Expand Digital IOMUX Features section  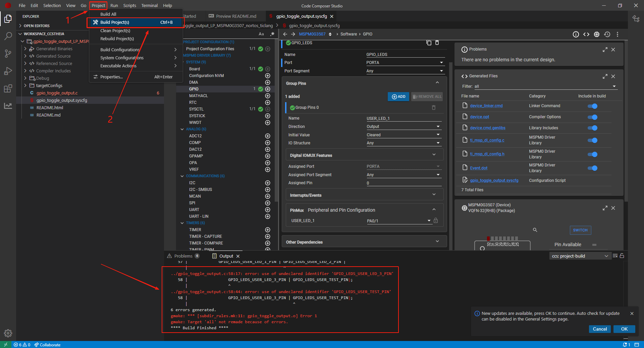(364, 155)
